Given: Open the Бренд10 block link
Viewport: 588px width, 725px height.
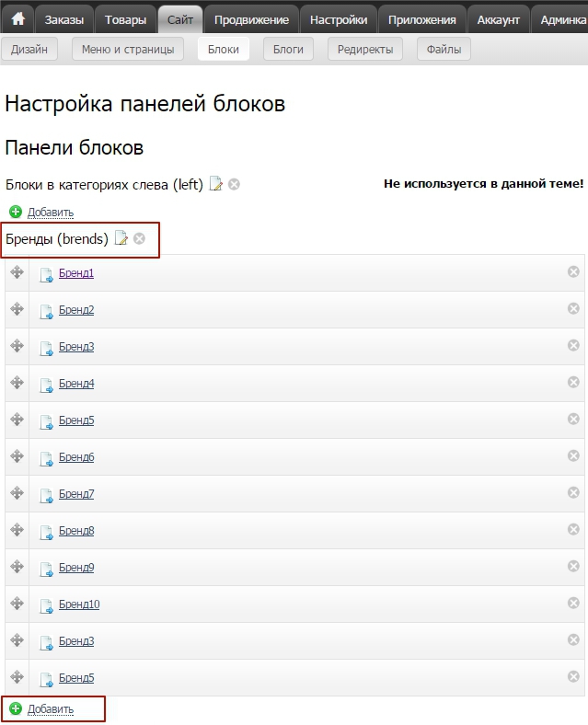Looking at the screenshot, I should 79,604.
